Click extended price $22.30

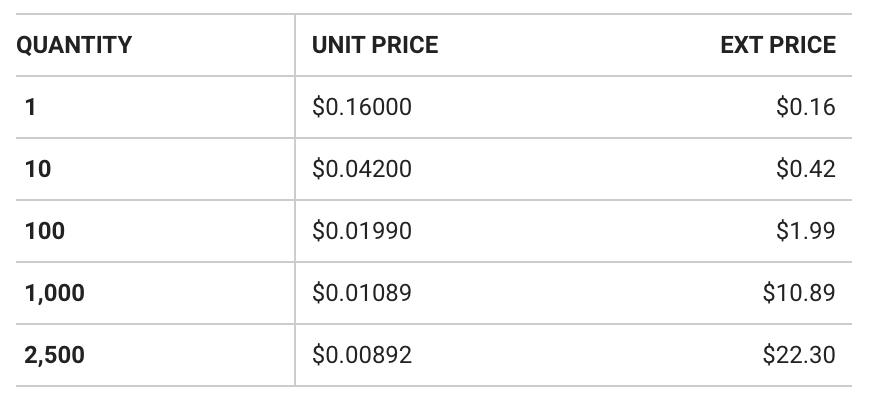(x=799, y=355)
